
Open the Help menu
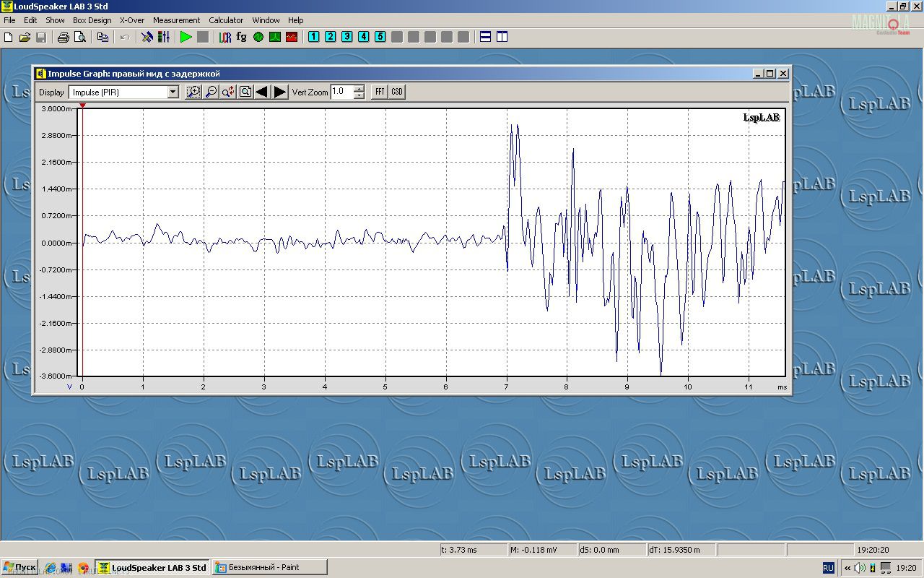(296, 20)
